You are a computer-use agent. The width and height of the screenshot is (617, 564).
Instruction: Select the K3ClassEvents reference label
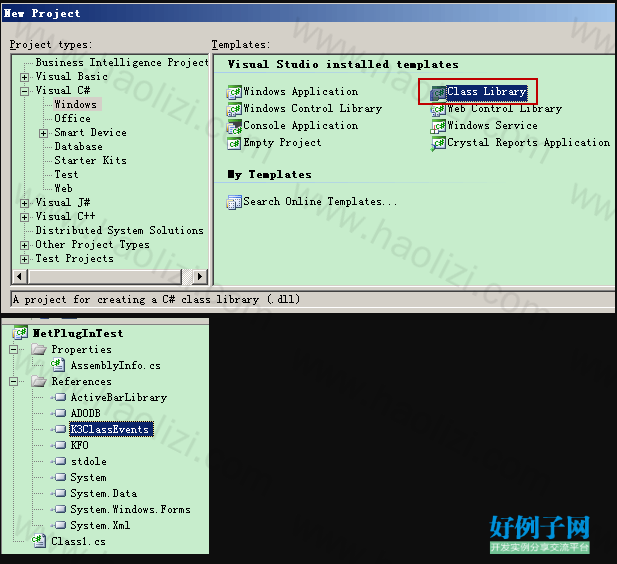coord(111,429)
